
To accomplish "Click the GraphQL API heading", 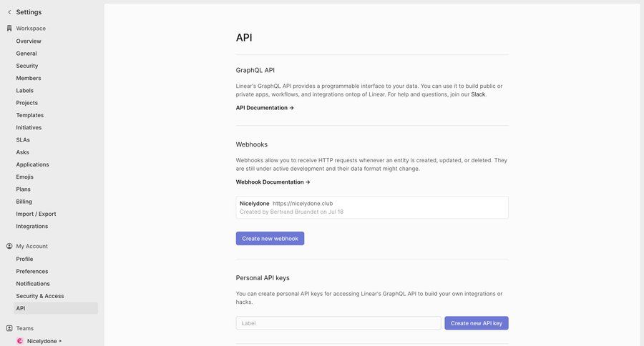I will 255,70.
